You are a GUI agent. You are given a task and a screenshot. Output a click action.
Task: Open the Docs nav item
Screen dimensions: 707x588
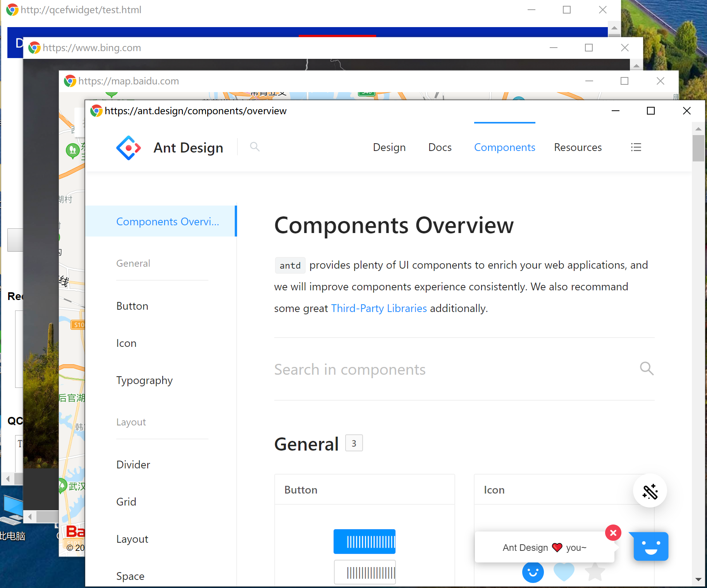440,147
